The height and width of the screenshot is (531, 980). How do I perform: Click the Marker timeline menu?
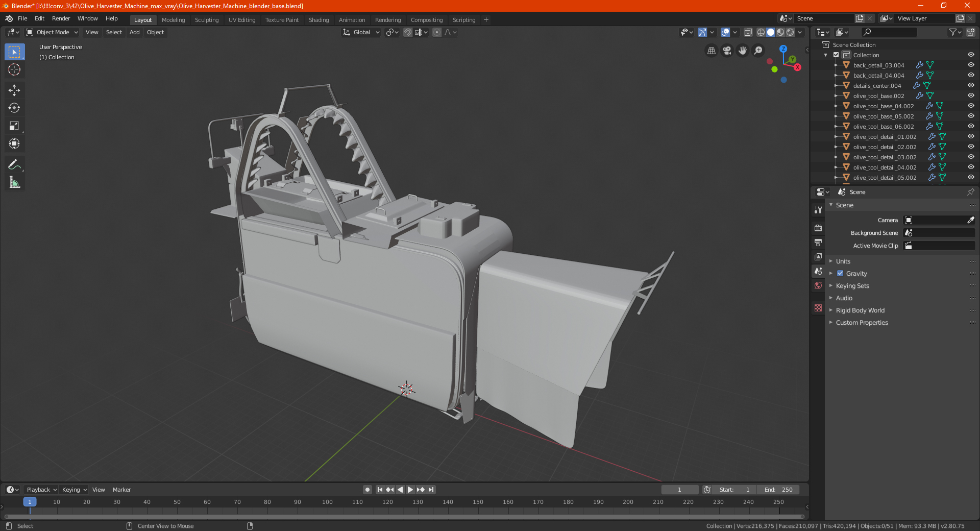[121, 490]
